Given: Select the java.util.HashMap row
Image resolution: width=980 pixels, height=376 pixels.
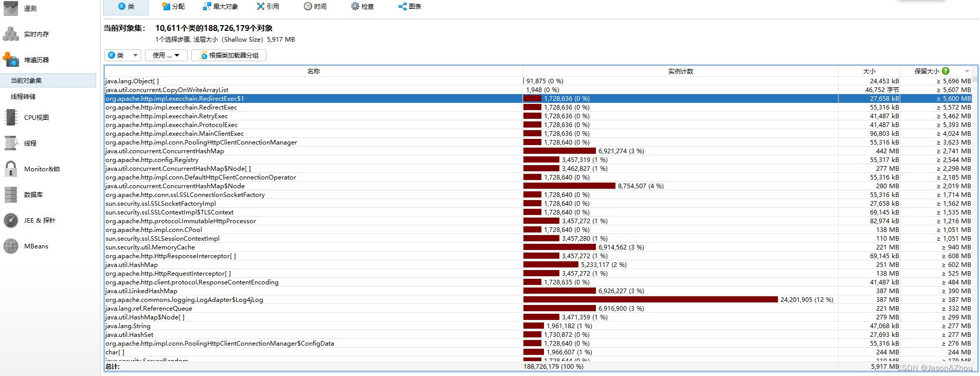Looking at the screenshot, I should pyautogui.click(x=538, y=264).
